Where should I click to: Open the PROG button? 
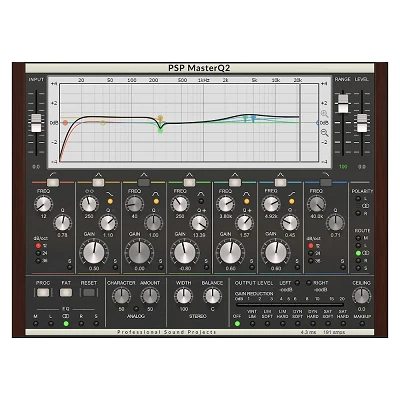pos(43,293)
